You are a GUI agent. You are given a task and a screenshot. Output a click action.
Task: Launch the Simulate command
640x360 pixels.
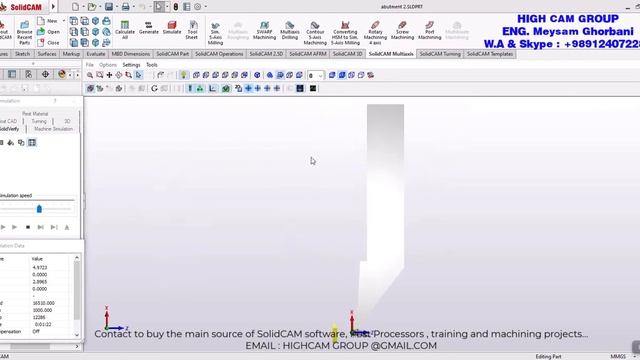point(172,28)
